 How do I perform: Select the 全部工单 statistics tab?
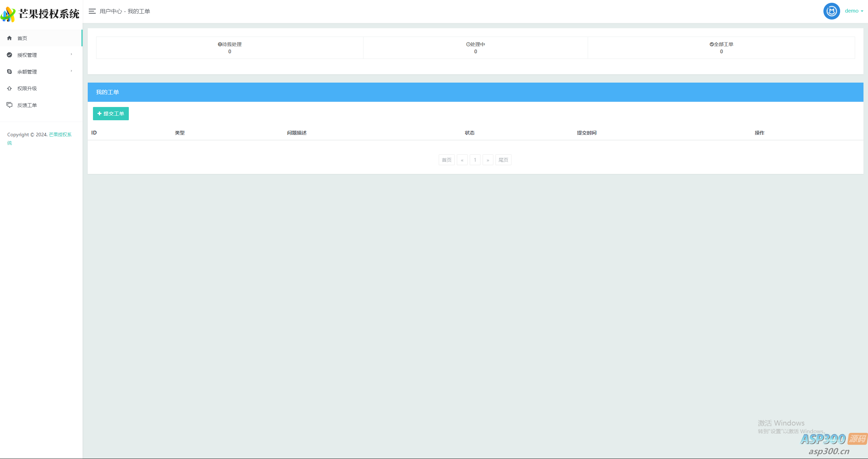(x=721, y=47)
